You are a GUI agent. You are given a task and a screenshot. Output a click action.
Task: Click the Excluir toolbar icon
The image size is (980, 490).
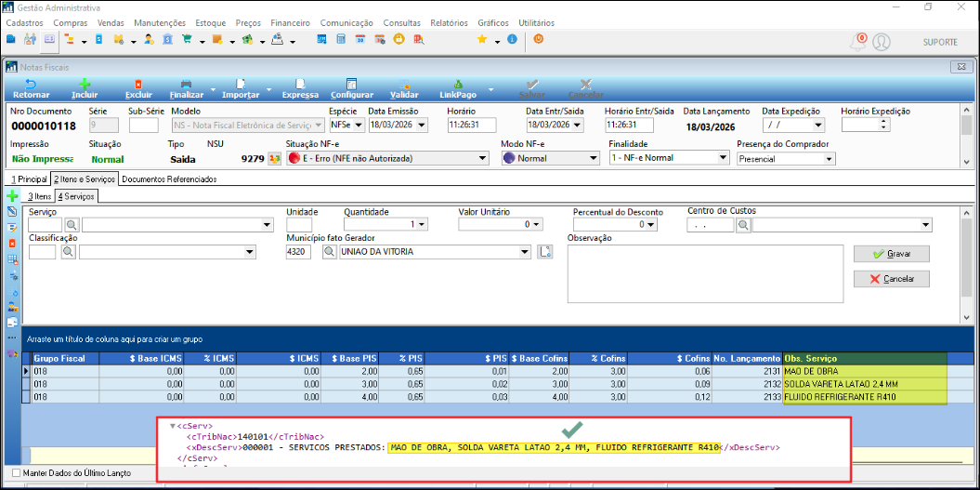click(x=138, y=84)
